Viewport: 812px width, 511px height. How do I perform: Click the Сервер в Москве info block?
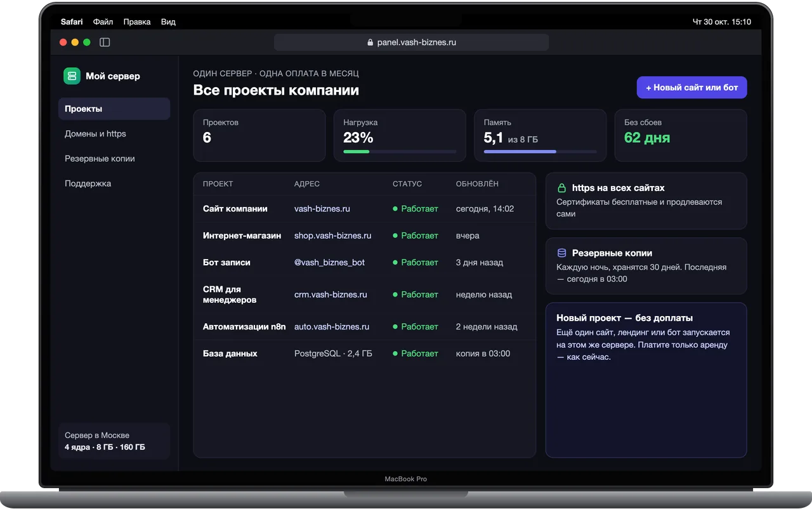click(114, 441)
